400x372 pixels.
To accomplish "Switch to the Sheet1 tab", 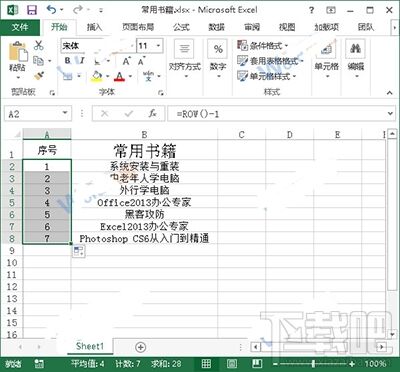I will click(90, 346).
